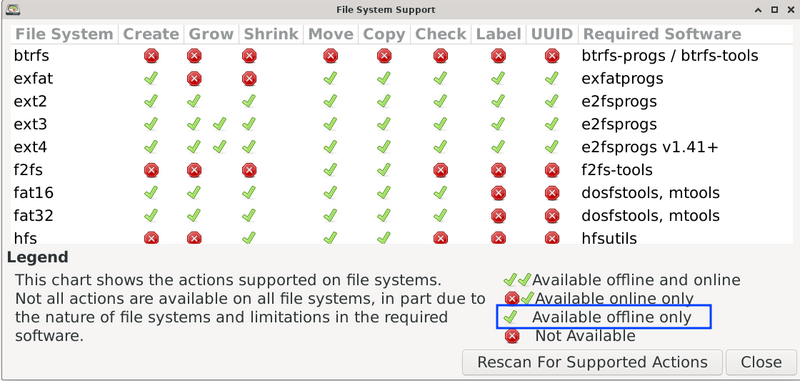Viewport: 800px width, 381px height.
Task: Click Rescan For Supported Actions button
Action: (x=592, y=362)
